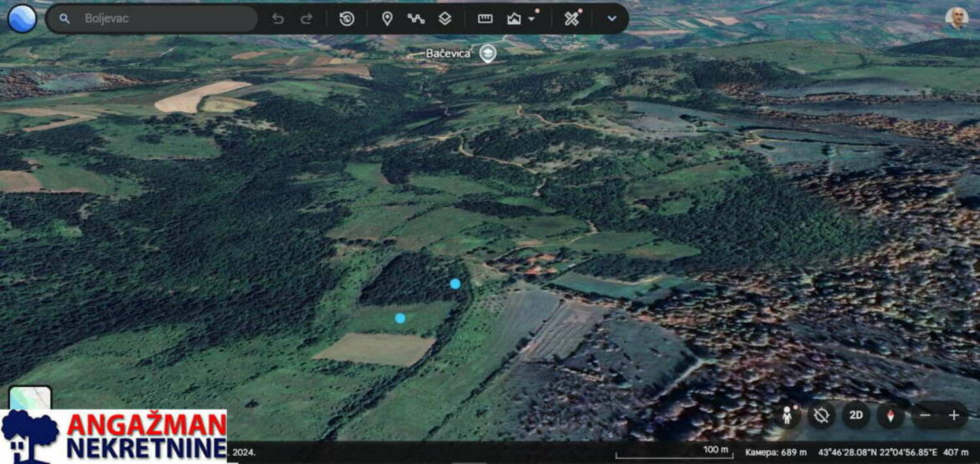The width and height of the screenshot is (980, 464).
Task: Toggle the globe rotation lock button
Action: point(821,415)
